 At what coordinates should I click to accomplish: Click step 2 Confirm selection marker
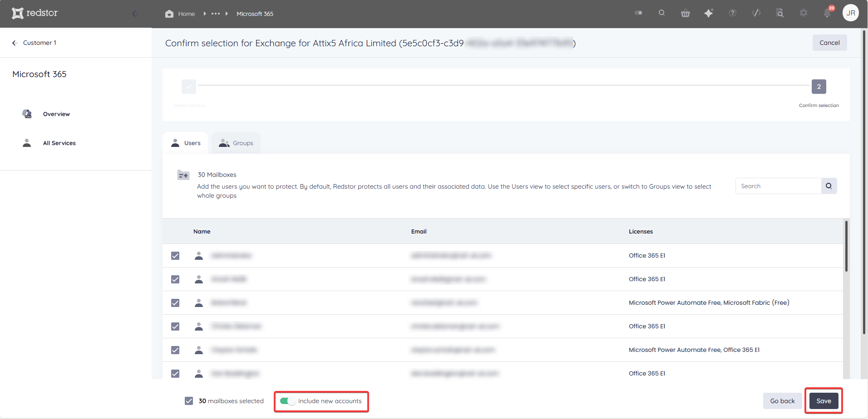coord(819,87)
